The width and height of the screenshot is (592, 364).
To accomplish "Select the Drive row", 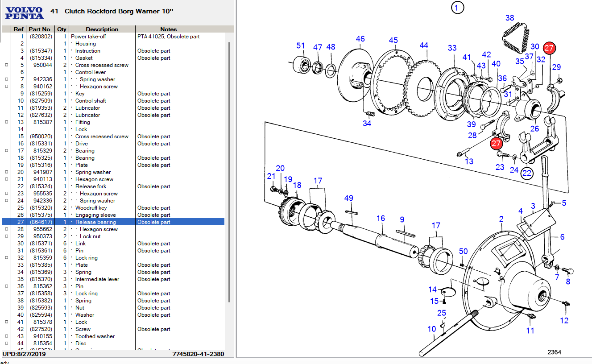I will click(x=113, y=144).
